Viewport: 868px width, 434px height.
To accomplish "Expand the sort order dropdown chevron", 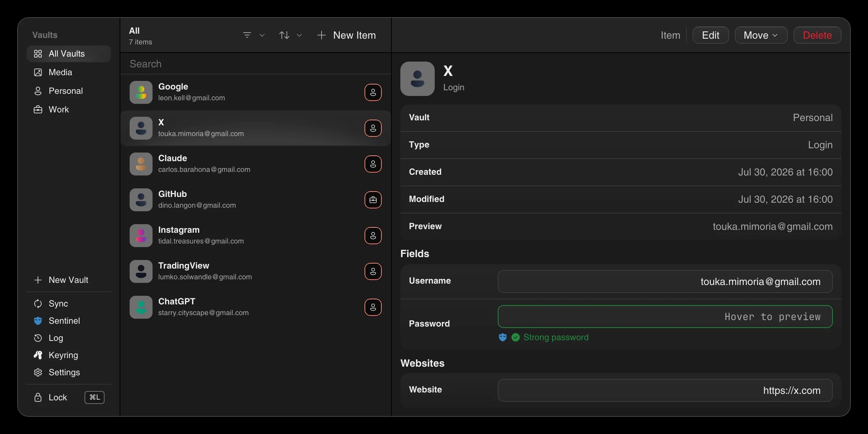I will click(300, 35).
